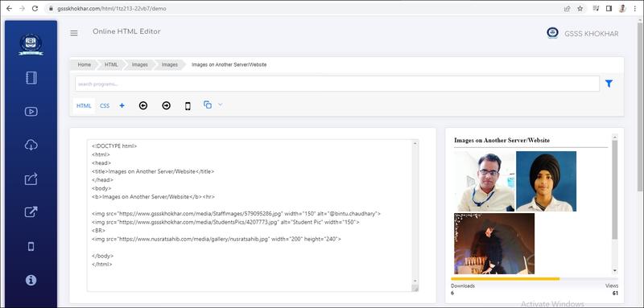Viewport: 644px width, 308px height.
Task: Click the open-in-new-window sidebar icon
Action: click(31, 212)
